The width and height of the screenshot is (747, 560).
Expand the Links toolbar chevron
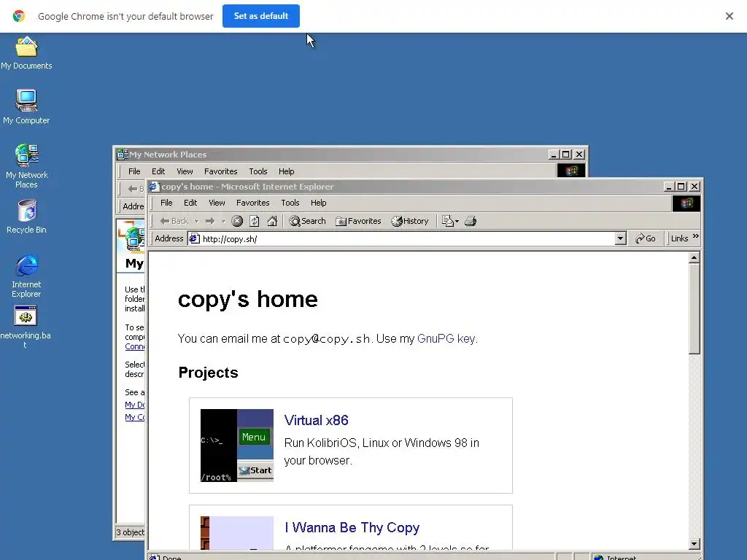point(695,236)
